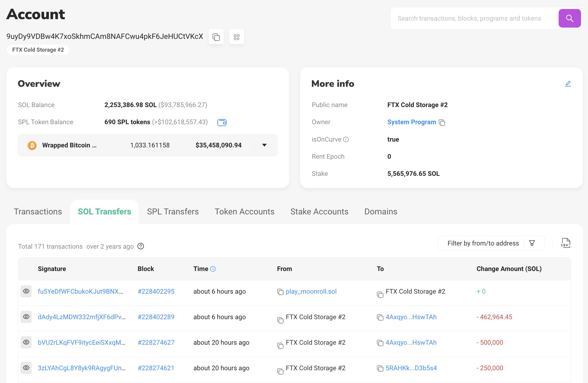Open block #228274621
The height and width of the screenshot is (383, 588).
(x=156, y=368)
